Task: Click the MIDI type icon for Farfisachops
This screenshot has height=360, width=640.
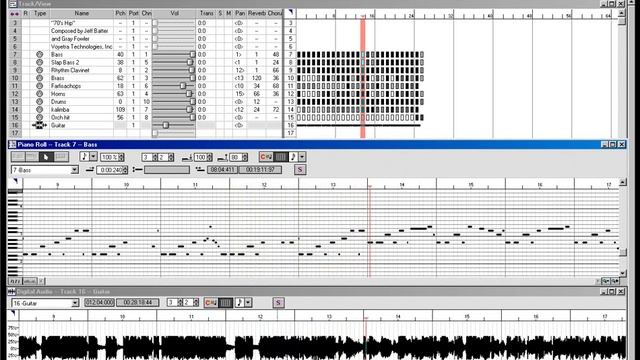Action: pos(39,86)
